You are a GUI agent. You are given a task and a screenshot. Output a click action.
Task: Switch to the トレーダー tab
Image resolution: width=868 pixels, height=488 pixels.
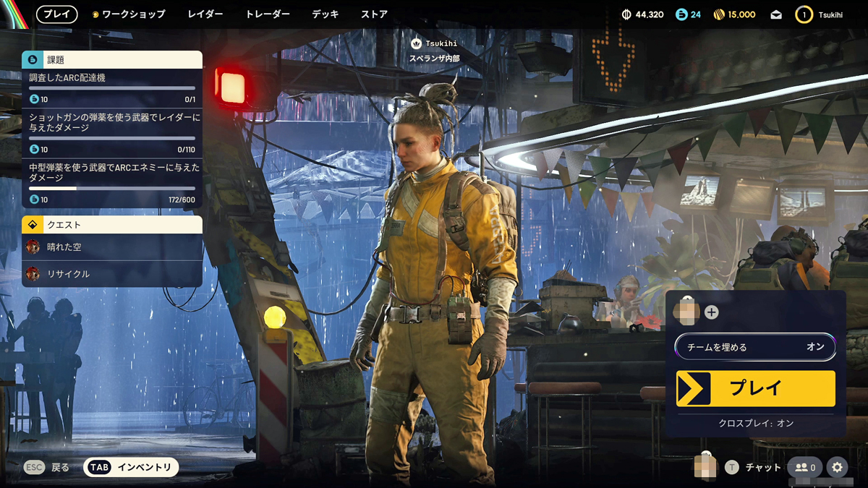268,14
